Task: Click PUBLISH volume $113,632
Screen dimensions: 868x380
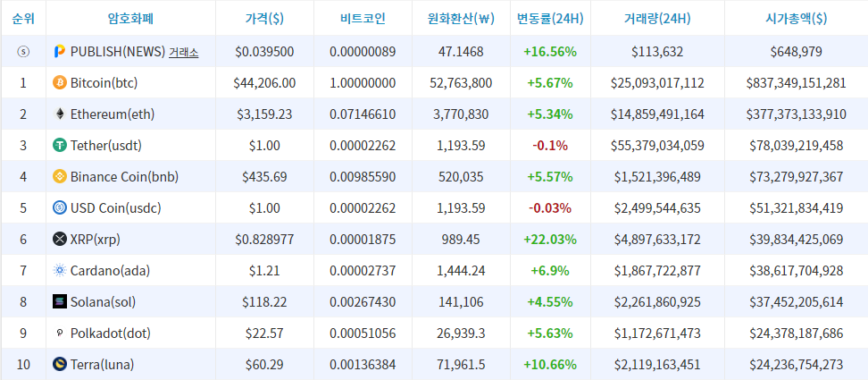Action: pos(657,52)
